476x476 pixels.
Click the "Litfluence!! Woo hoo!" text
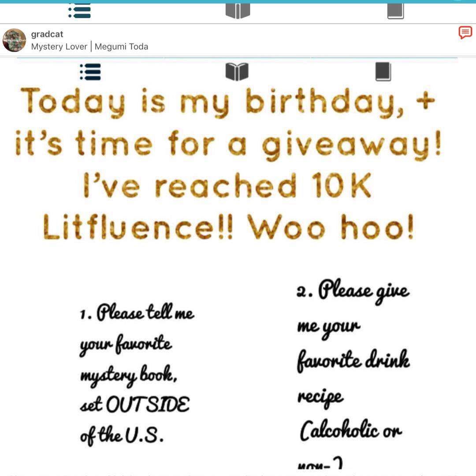coord(228,227)
